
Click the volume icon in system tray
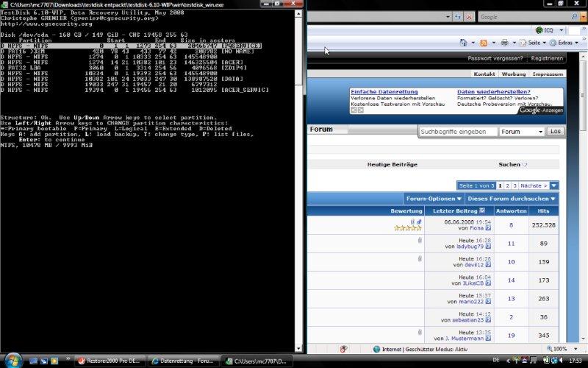562,361
